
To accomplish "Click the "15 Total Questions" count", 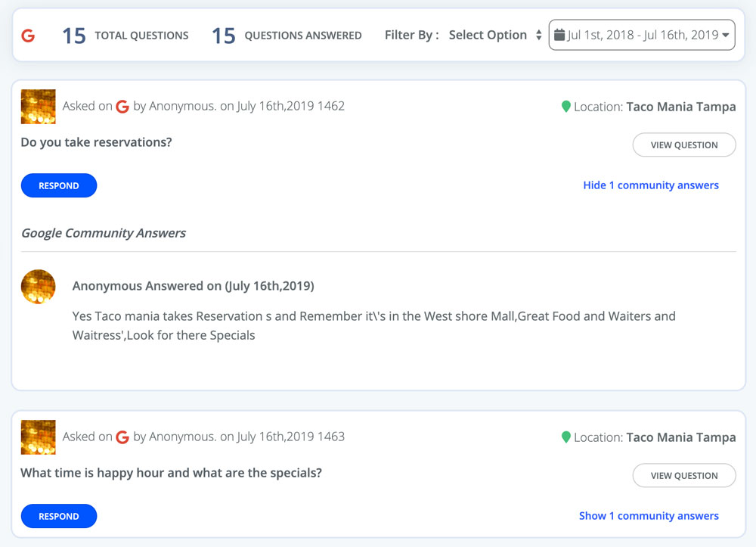I will tap(125, 36).
